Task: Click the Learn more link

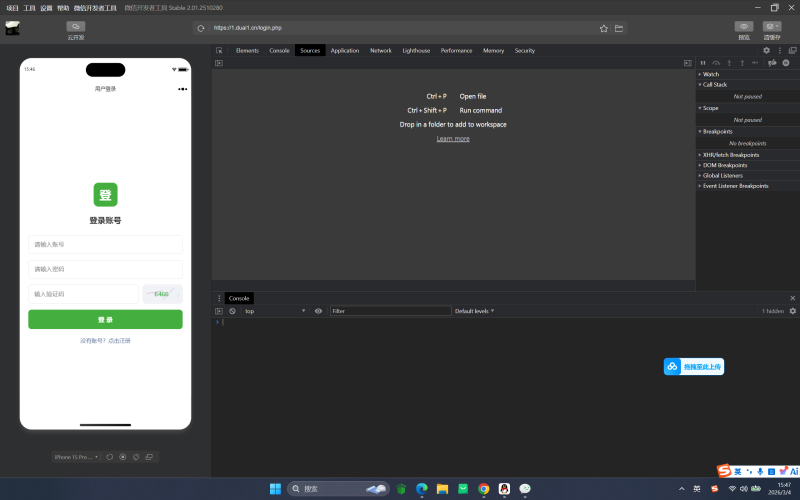Action: pos(453,139)
